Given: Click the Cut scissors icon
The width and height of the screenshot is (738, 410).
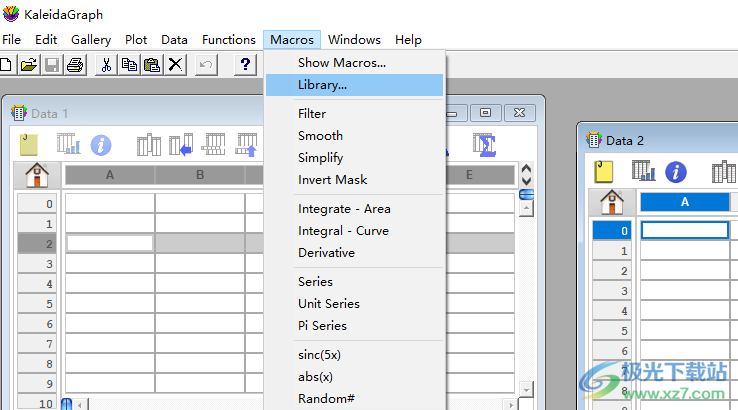Looking at the screenshot, I should [x=106, y=65].
